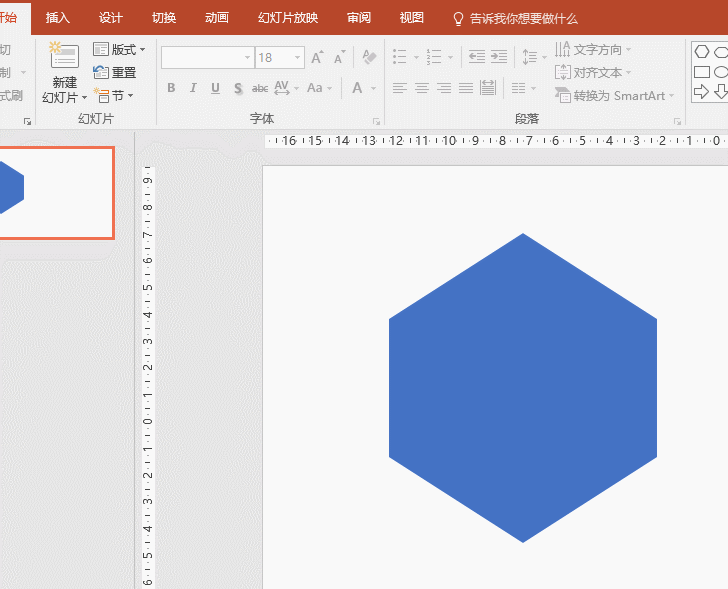Click the Increase Font Size icon
Screen dimensions: 728x589
(318, 58)
